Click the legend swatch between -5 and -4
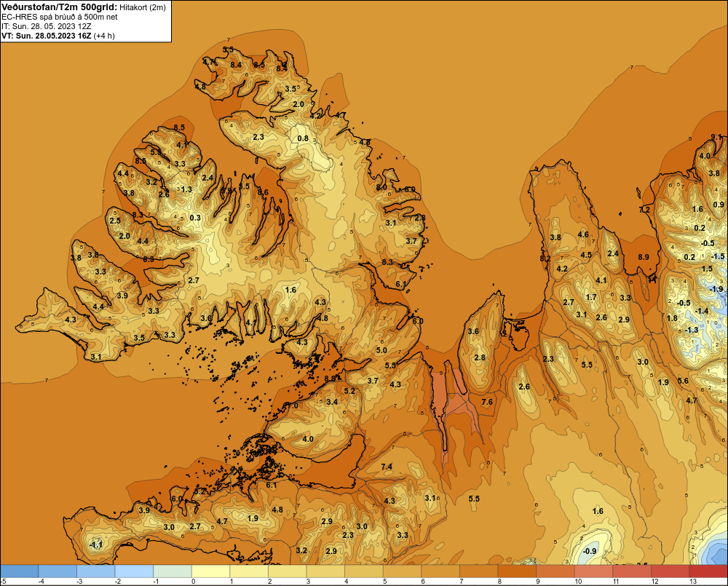This screenshot has width=728, height=586. [20, 571]
